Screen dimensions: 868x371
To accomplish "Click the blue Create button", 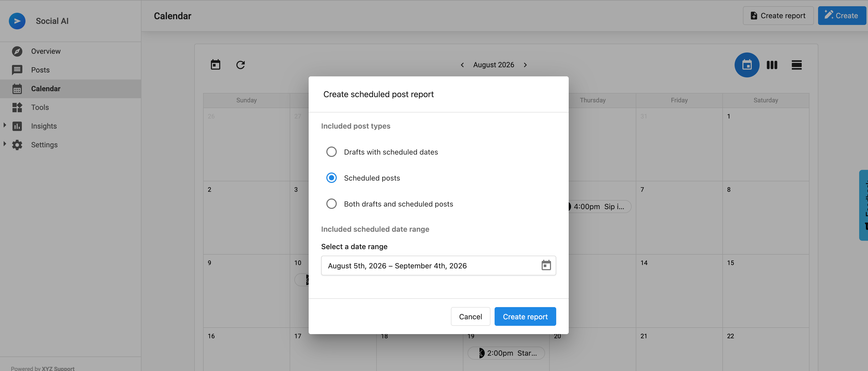I will coord(842,16).
